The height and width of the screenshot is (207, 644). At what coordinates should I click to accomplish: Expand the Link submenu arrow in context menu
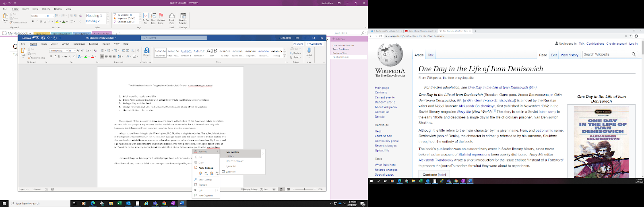pos(217,190)
